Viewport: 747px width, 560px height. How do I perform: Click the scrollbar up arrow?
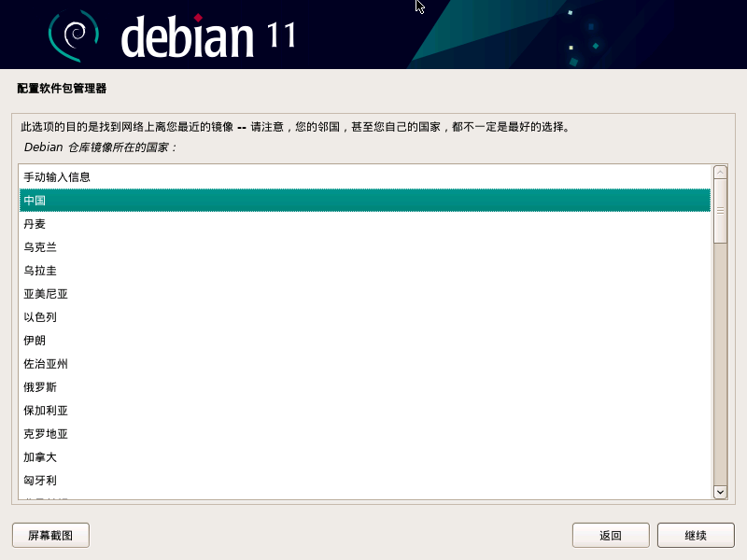pos(720,172)
